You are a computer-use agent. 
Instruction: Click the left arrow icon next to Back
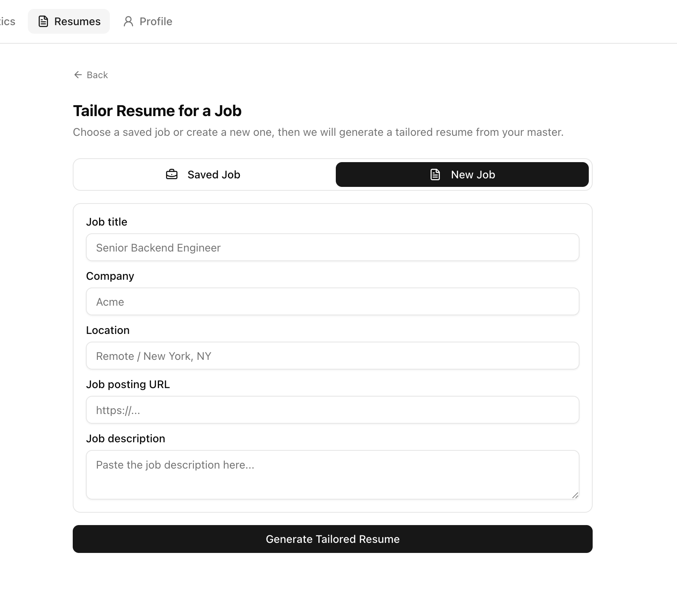pyautogui.click(x=78, y=75)
